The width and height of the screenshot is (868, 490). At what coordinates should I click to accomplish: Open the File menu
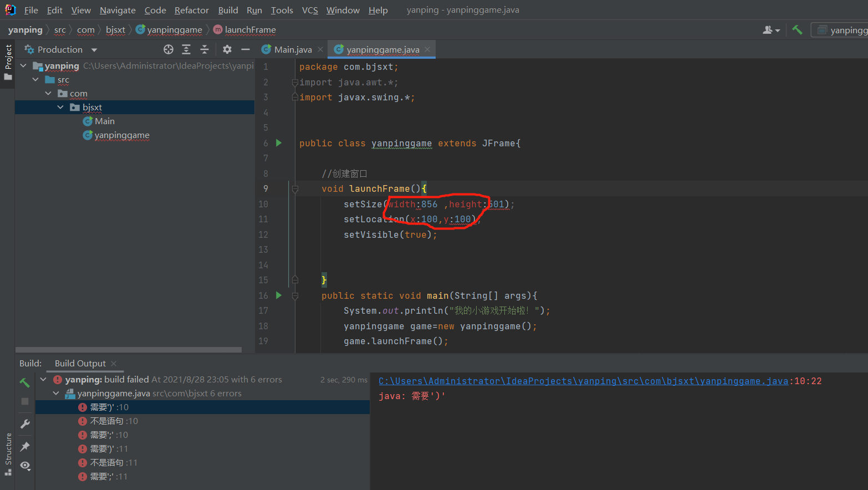[x=31, y=10]
